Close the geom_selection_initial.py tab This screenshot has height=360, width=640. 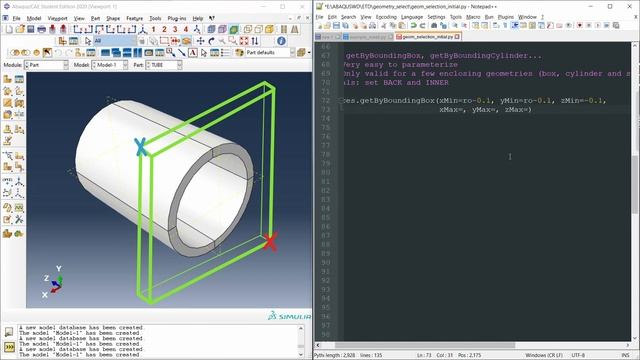point(457,36)
